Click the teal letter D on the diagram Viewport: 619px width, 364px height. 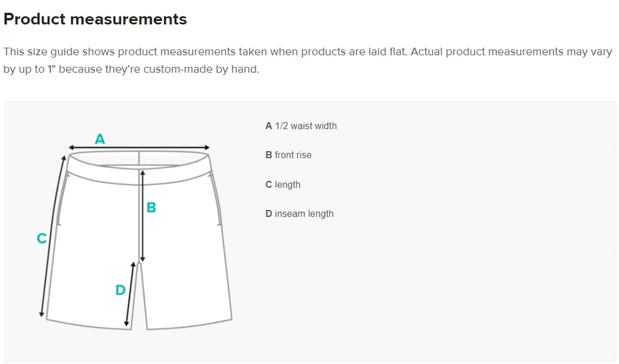[x=120, y=290]
